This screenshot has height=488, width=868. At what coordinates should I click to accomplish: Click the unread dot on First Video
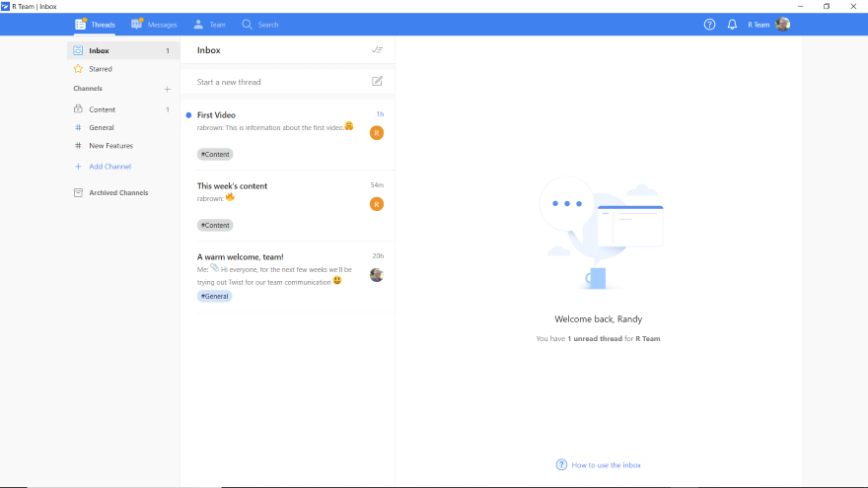click(188, 115)
